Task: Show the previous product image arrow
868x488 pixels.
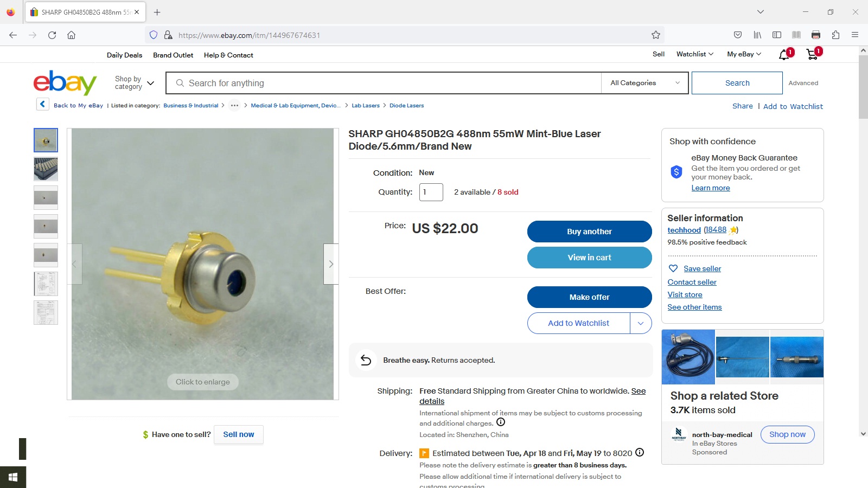Action: tap(75, 264)
